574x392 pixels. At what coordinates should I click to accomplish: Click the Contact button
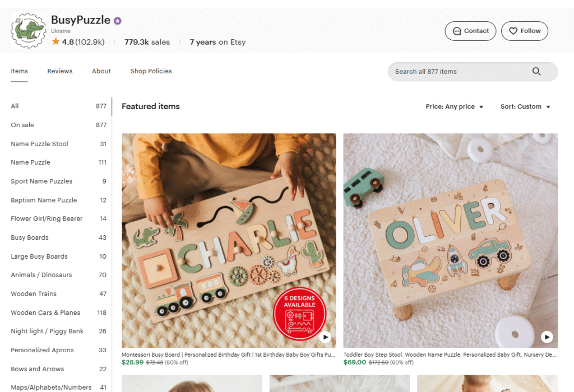(470, 31)
